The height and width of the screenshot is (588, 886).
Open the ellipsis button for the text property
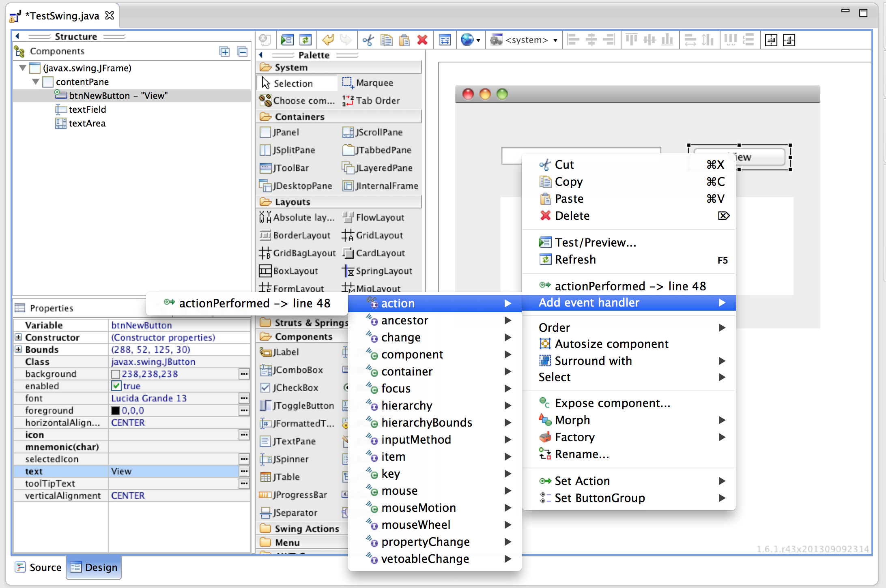pos(244,471)
